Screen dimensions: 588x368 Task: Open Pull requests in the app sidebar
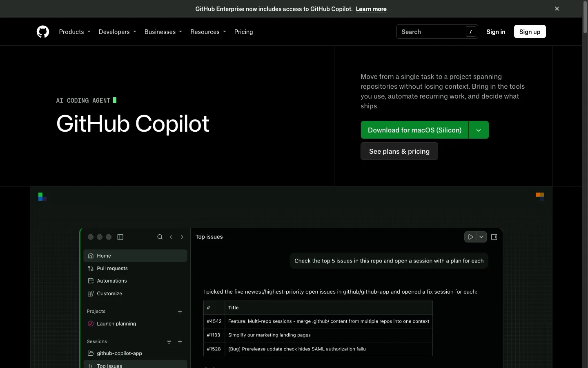[136, 268]
